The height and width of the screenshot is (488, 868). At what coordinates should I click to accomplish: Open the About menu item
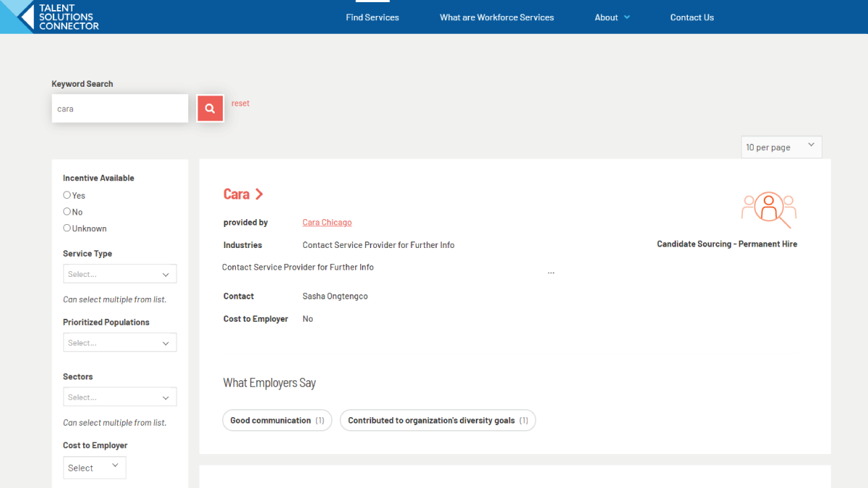pos(606,17)
